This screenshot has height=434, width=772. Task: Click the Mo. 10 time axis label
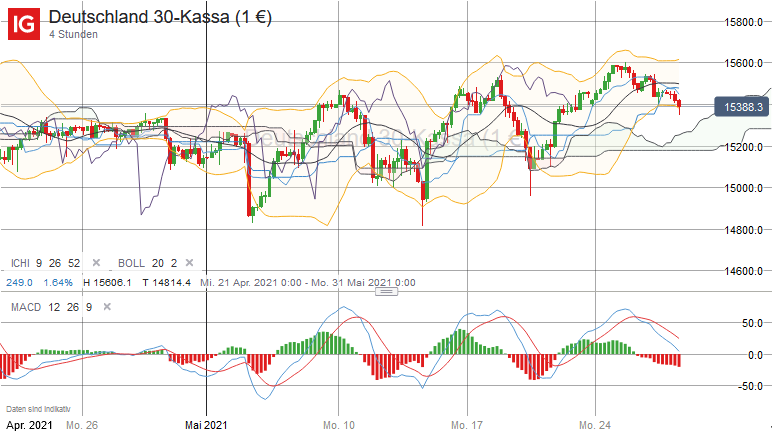pyautogui.click(x=339, y=425)
